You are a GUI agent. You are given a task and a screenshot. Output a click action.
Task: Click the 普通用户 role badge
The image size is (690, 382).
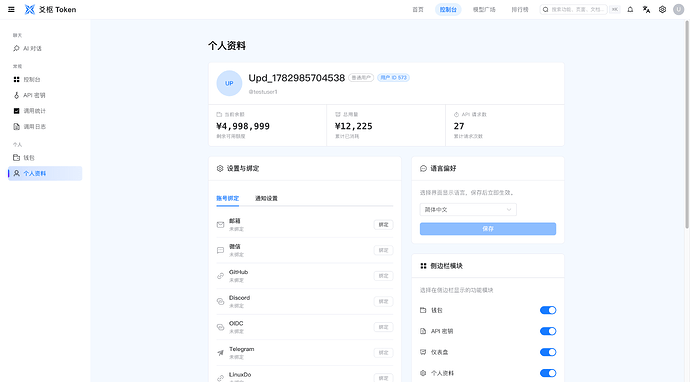(x=361, y=77)
